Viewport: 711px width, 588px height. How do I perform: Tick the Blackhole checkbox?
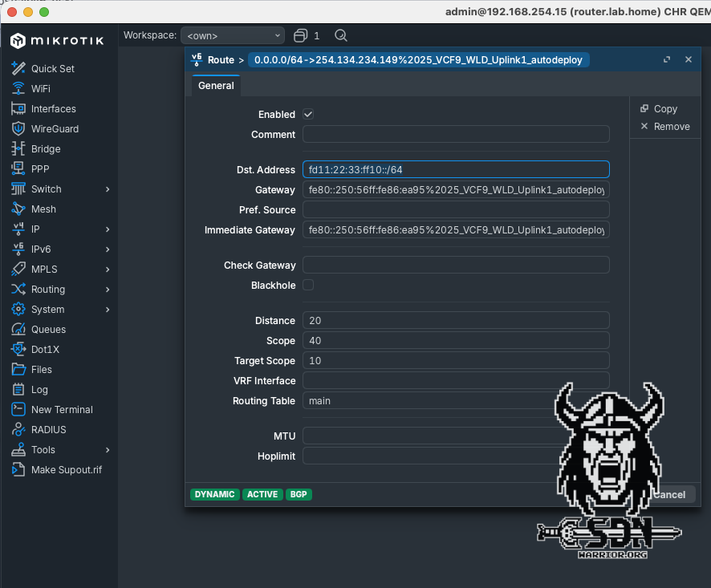tap(308, 286)
